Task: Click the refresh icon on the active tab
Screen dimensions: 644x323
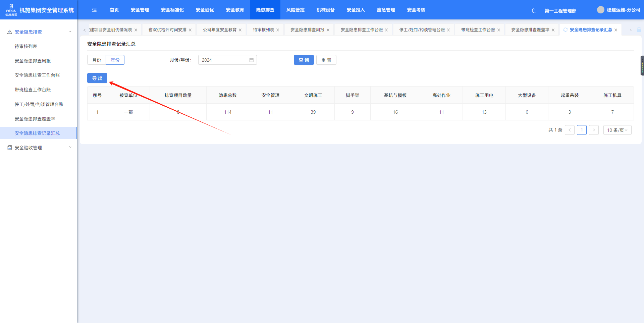Action: point(565,30)
